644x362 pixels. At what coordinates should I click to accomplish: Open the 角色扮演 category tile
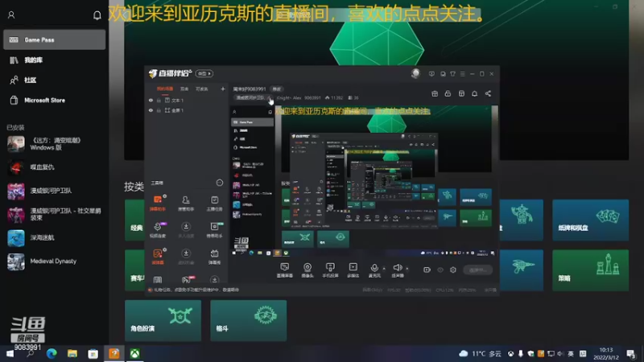[x=163, y=320]
